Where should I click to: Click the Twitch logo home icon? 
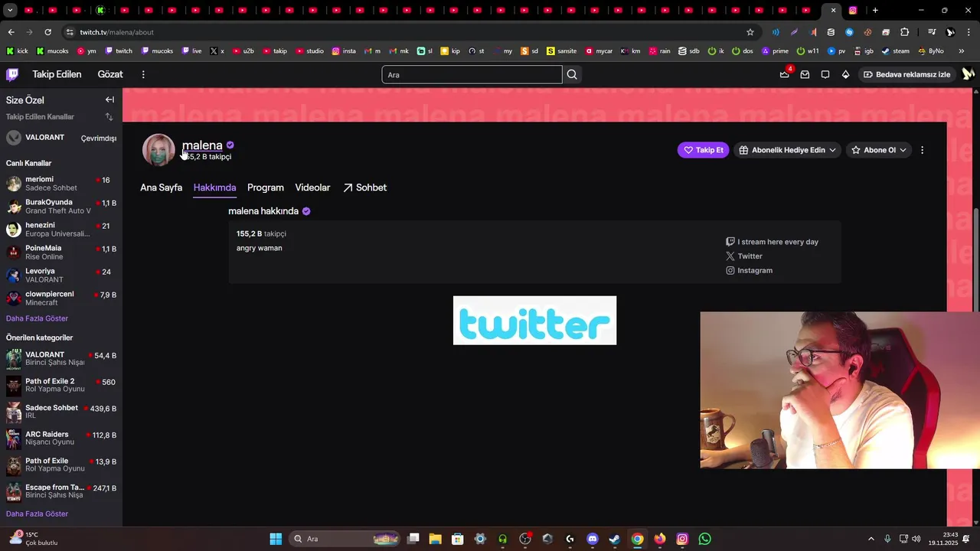point(12,74)
